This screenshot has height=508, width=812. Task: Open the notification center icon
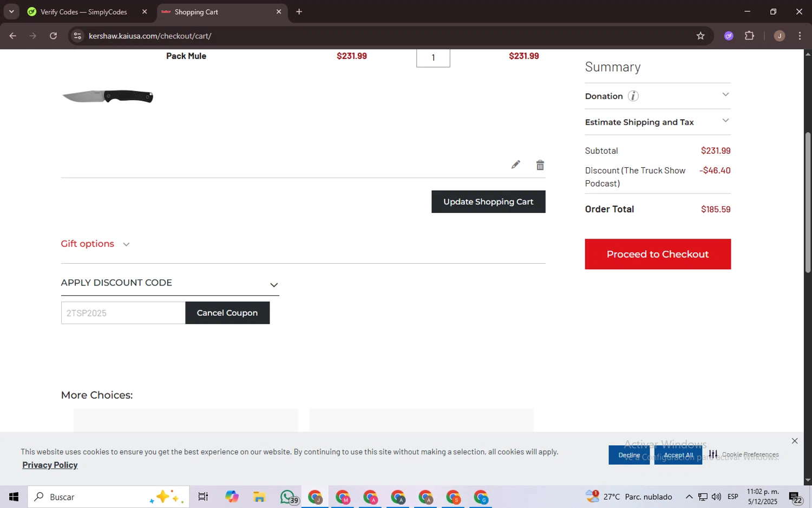pos(796,497)
